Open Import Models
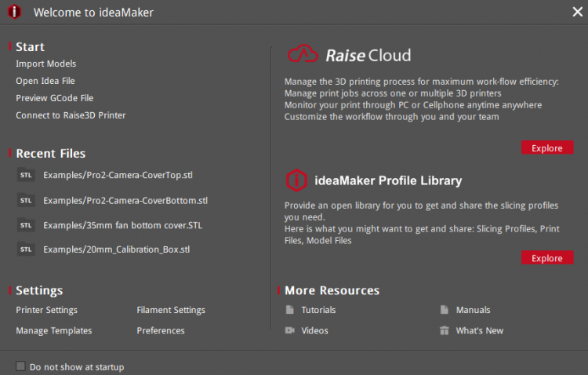This screenshot has width=588, height=375. [45, 64]
